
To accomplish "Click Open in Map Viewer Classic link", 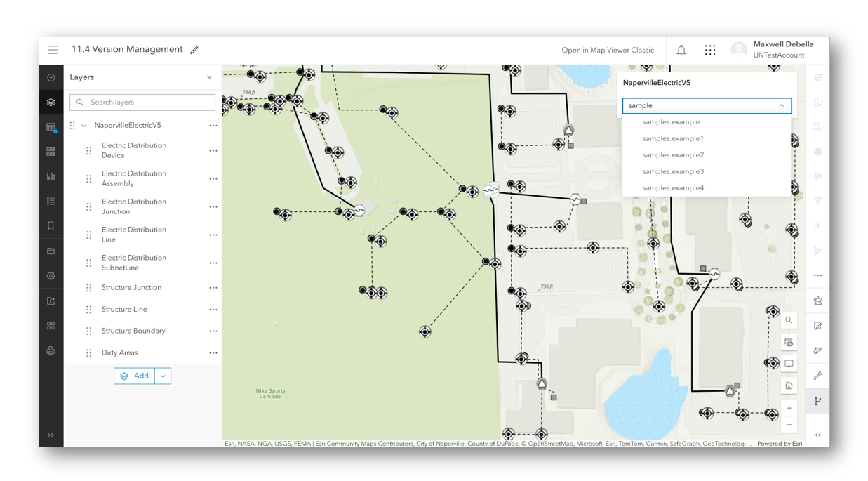I will [608, 51].
